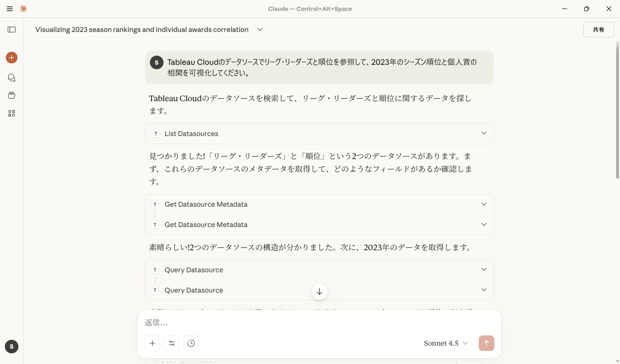Image resolution: width=620 pixels, height=364 pixels.
Task: Click the S user avatar at bottom left
Action: click(x=11, y=346)
